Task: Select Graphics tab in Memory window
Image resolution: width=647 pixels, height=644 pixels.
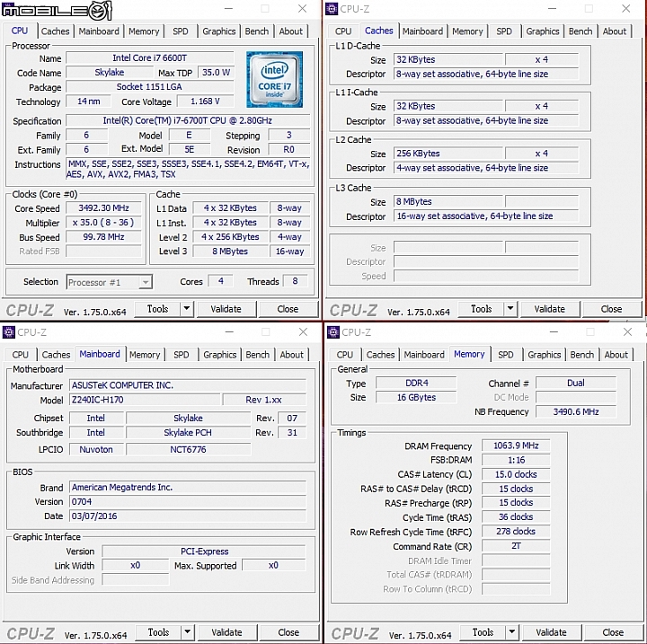Action: (545, 355)
